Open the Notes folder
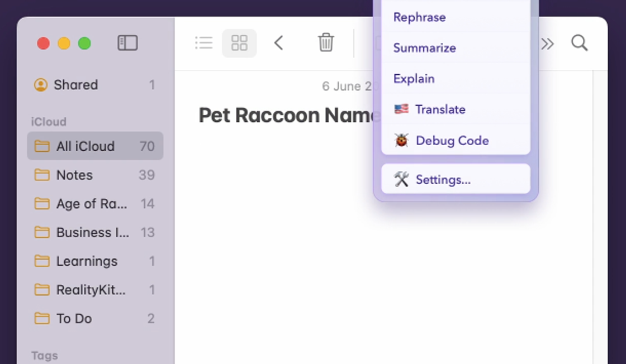Viewport: 626px width, 364px height. [74, 175]
